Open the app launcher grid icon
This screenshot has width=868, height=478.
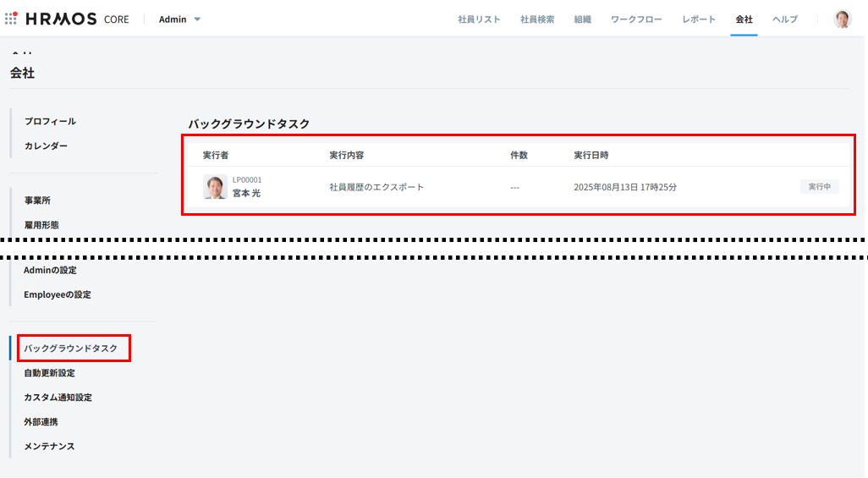pyautogui.click(x=11, y=19)
